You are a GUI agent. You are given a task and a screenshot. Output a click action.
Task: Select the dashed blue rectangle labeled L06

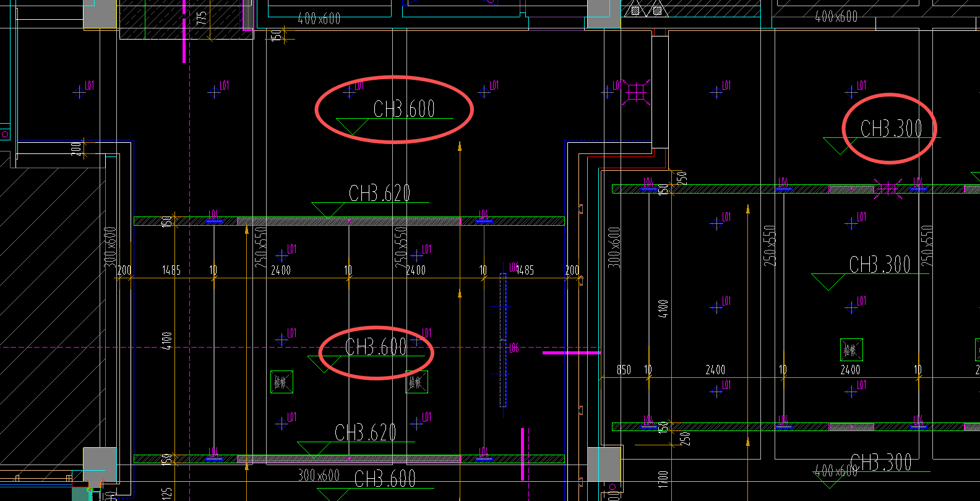[x=503, y=340]
